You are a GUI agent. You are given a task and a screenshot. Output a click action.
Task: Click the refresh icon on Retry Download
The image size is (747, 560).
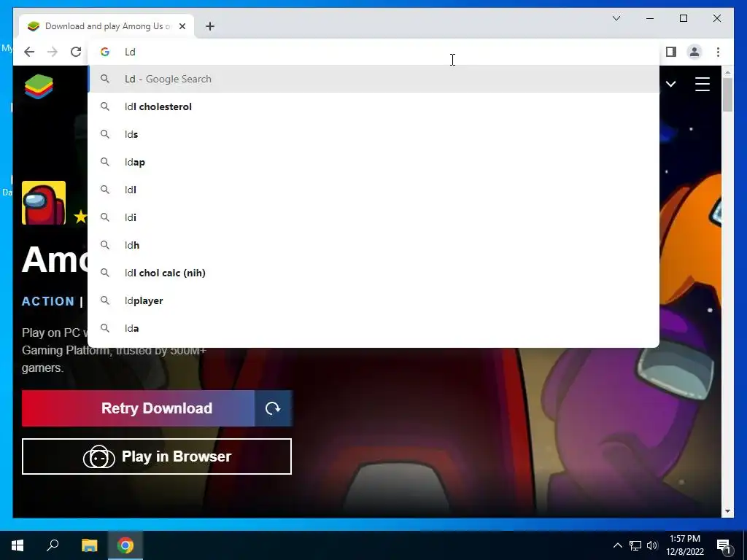pos(273,408)
